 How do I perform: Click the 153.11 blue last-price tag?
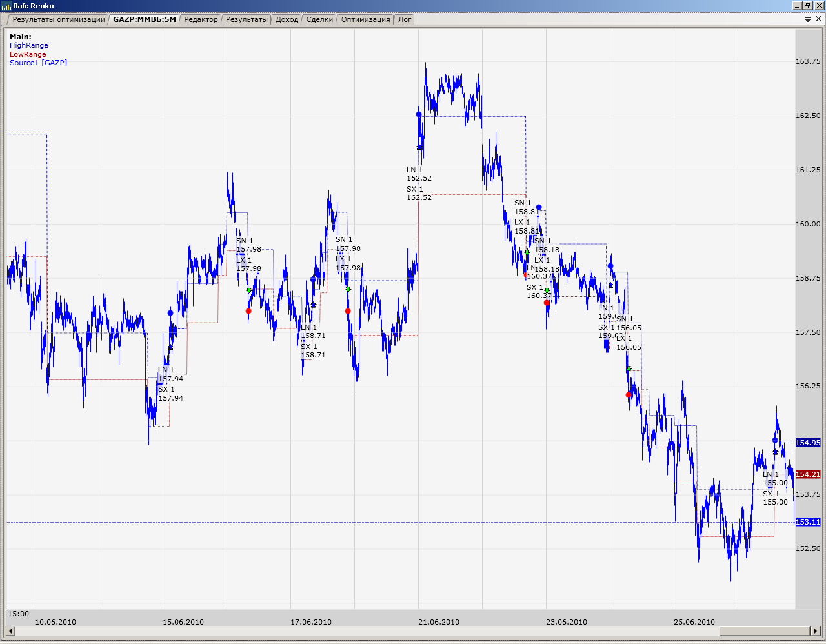808,522
